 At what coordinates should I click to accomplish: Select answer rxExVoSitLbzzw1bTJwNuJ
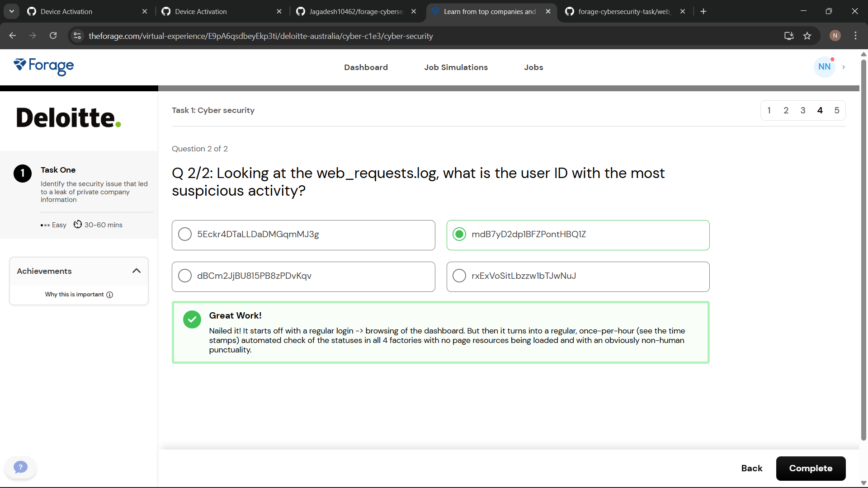point(459,276)
